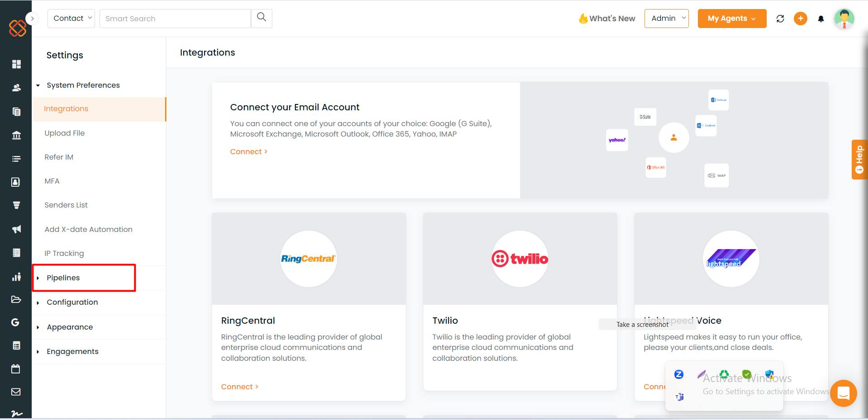Select Integrations in settings menu

click(x=99, y=109)
